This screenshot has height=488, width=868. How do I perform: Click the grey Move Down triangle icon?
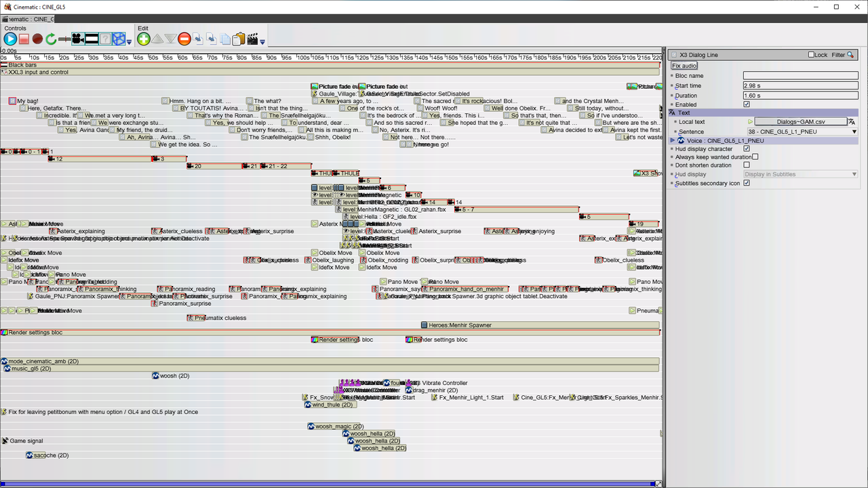point(171,39)
